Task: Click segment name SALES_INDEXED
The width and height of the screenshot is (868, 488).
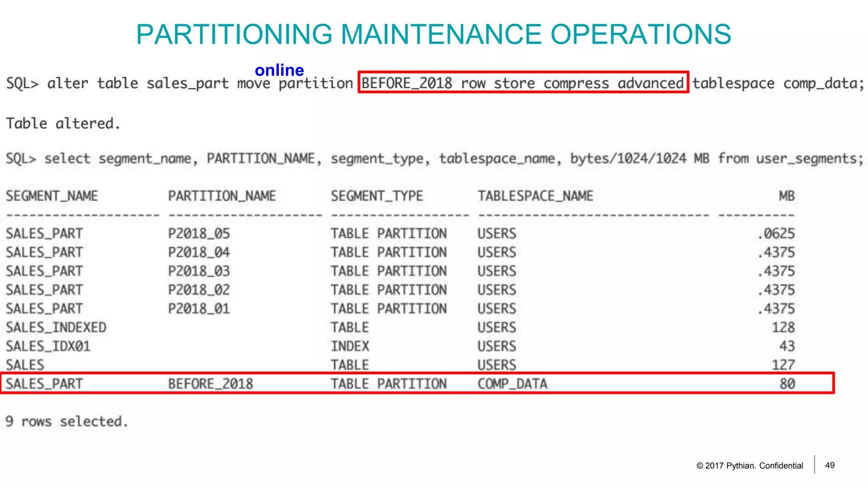Action: tap(56, 327)
